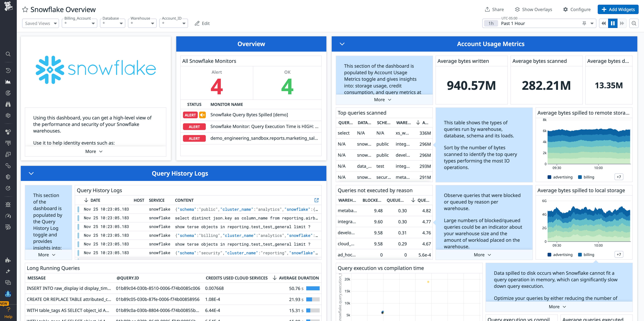The height and width of the screenshot is (321, 644).
Task: Click the Add Widgets button
Action: [618, 9]
